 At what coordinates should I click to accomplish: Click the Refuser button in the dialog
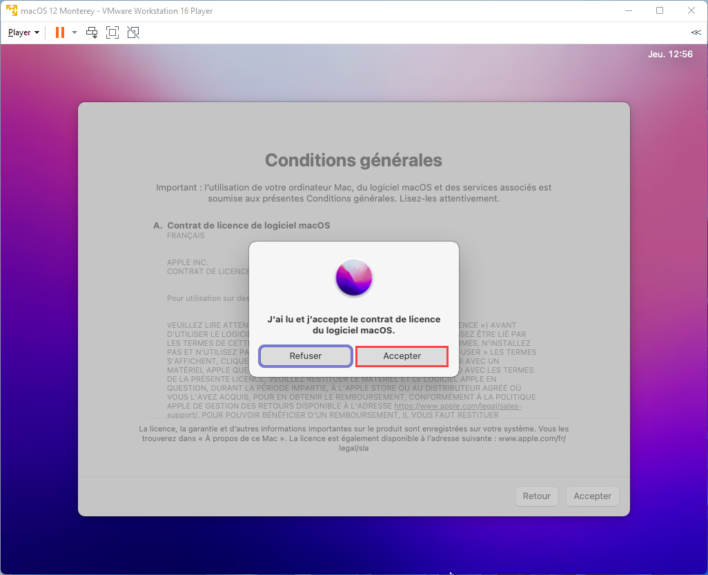(x=306, y=356)
